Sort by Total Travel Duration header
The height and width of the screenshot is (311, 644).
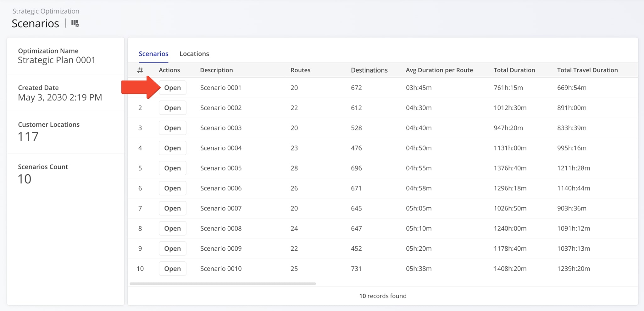click(x=587, y=70)
